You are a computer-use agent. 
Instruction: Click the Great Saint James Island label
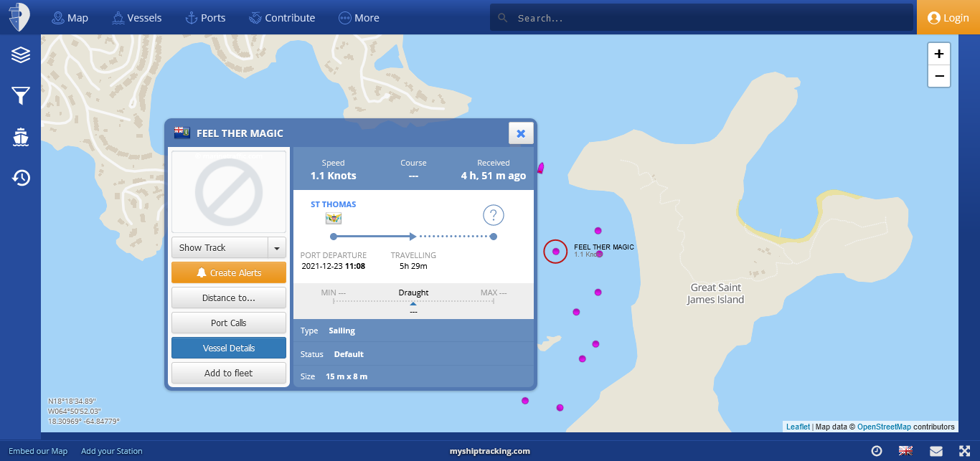716,293
